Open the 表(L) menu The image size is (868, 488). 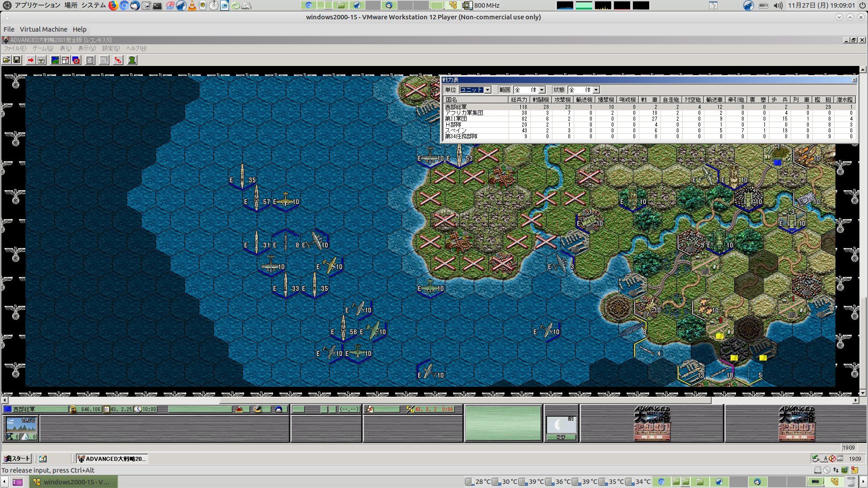click(x=66, y=48)
